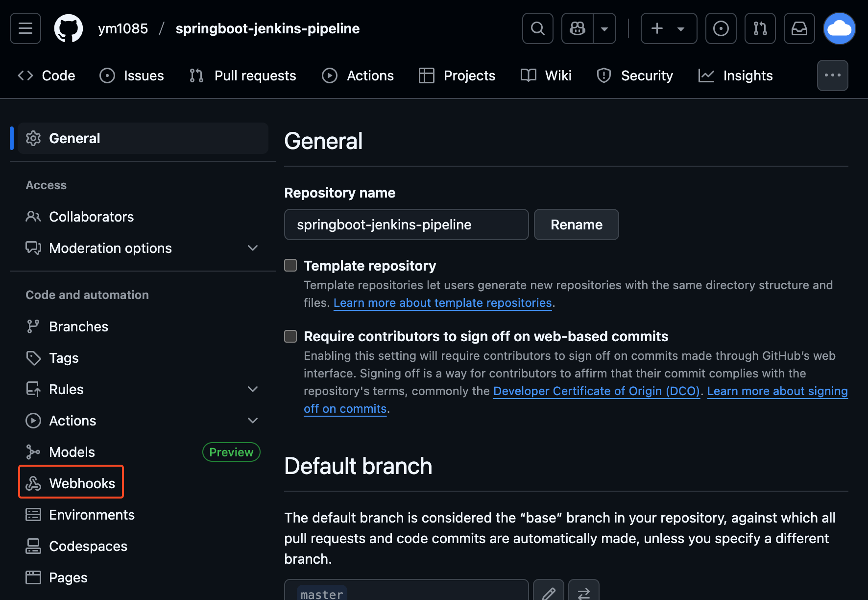The image size is (868, 600).
Task: Open the Insights tab
Action: [x=736, y=75]
